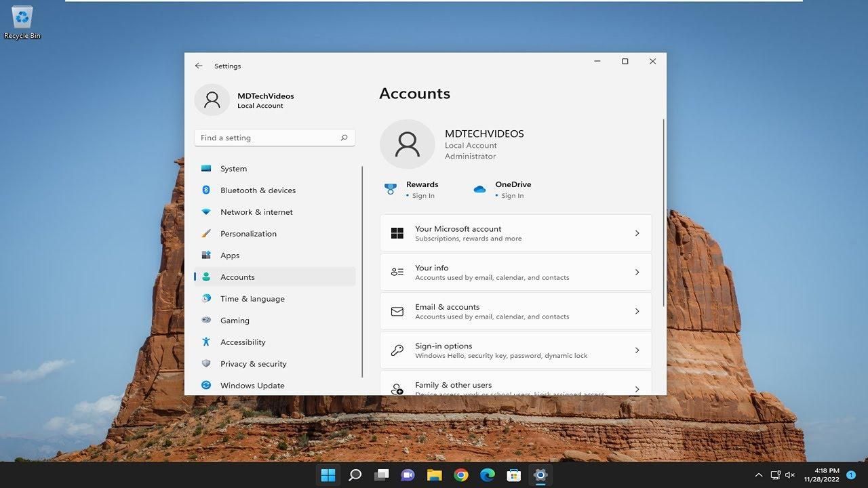Select Privacy & security in sidebar
Viewport: 868px width, 488px height.
(x=253, y=364)
